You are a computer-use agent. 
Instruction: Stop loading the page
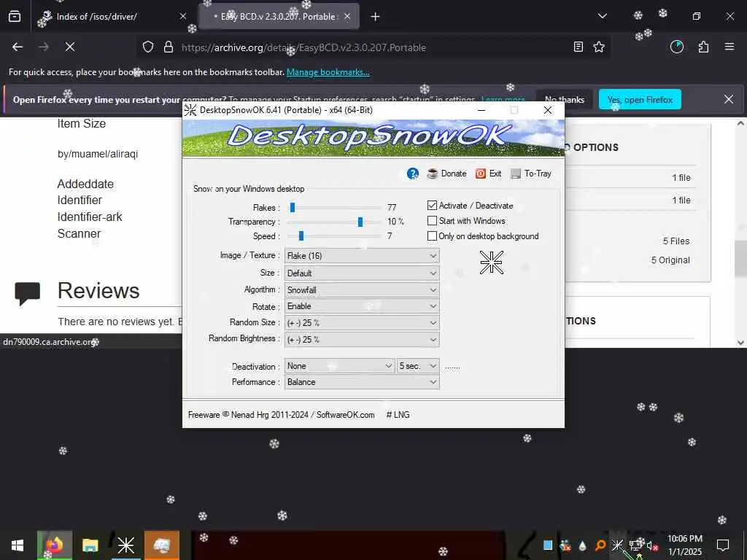69,47
